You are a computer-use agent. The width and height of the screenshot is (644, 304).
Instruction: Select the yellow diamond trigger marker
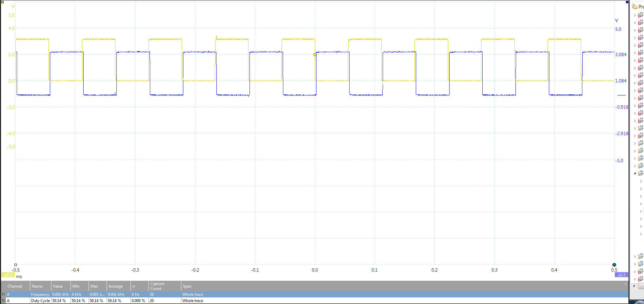pyautogui.click(x=315, y=54)
